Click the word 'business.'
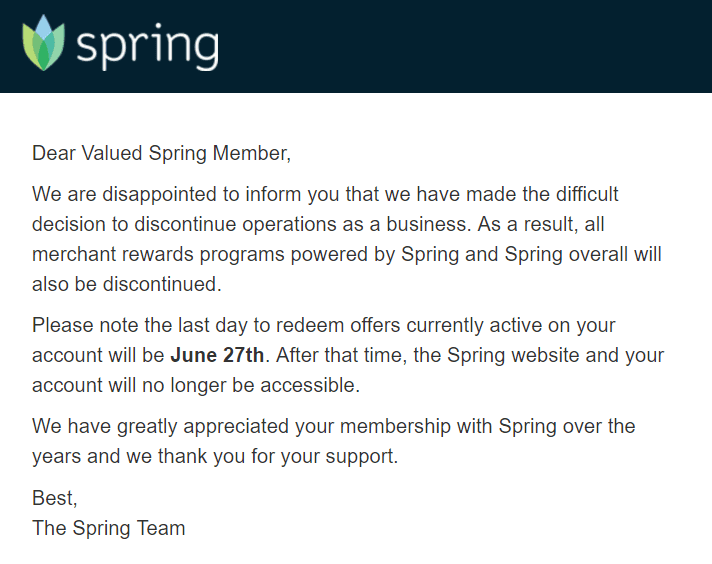Screen dimensions: 712x564 [429, 224]
